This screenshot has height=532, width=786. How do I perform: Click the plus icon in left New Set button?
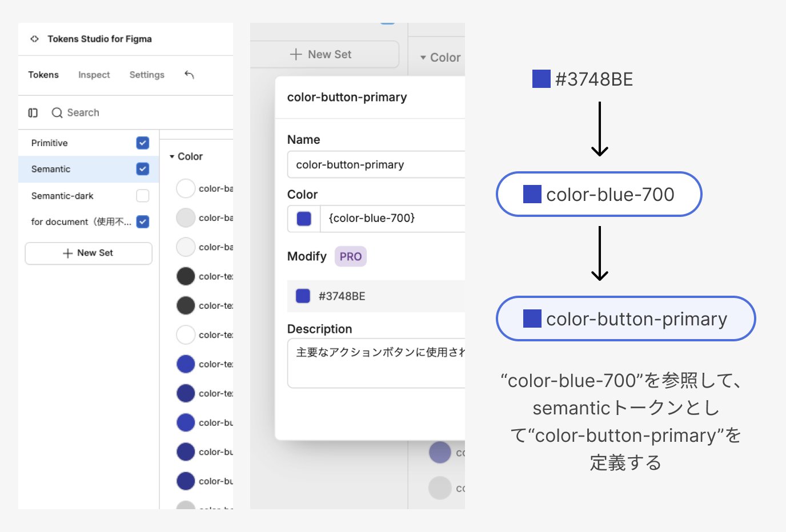tap(67, 253)
